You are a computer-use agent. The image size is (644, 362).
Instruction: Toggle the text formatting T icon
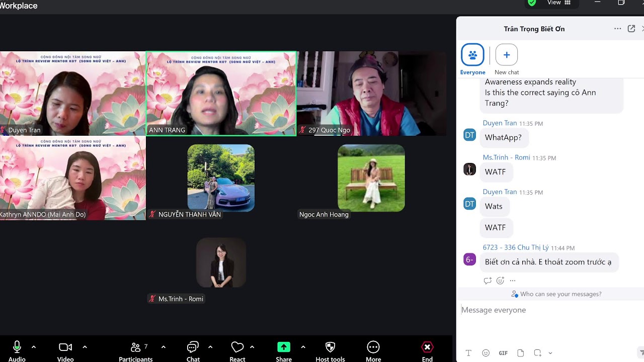[468, 353]
